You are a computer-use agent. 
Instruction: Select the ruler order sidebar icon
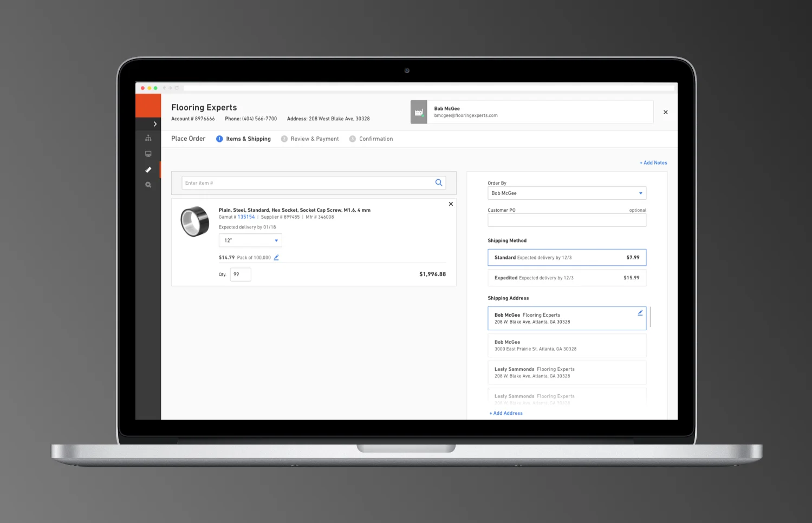point(148,169)
